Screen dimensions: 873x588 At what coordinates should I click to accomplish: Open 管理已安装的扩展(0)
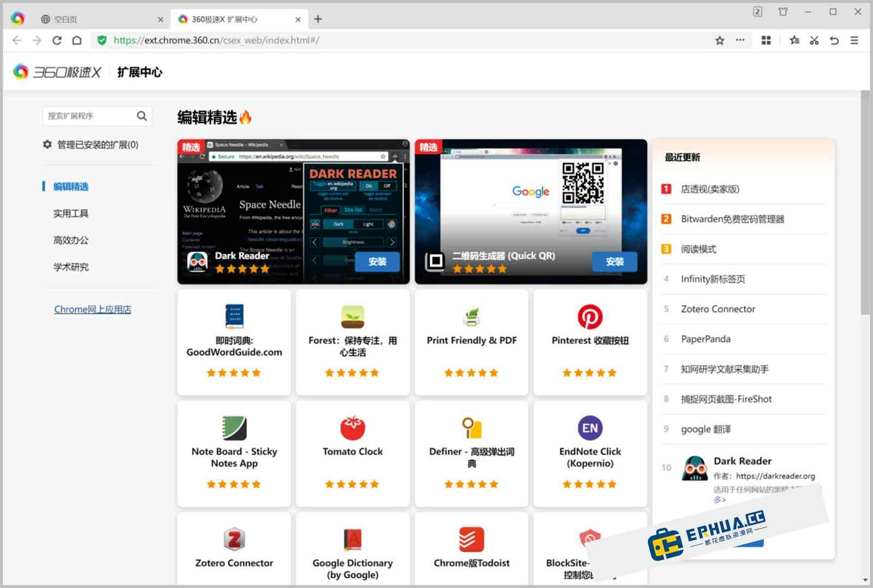click(91, 144)
